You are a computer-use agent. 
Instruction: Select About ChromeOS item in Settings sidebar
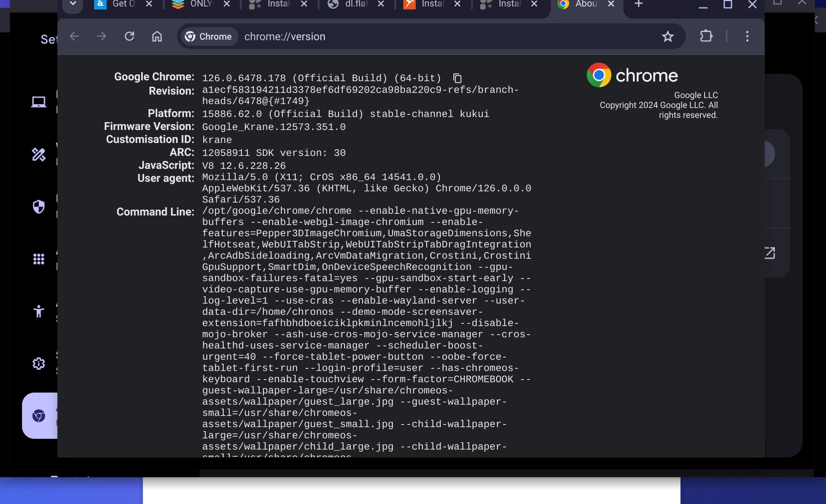39,416
